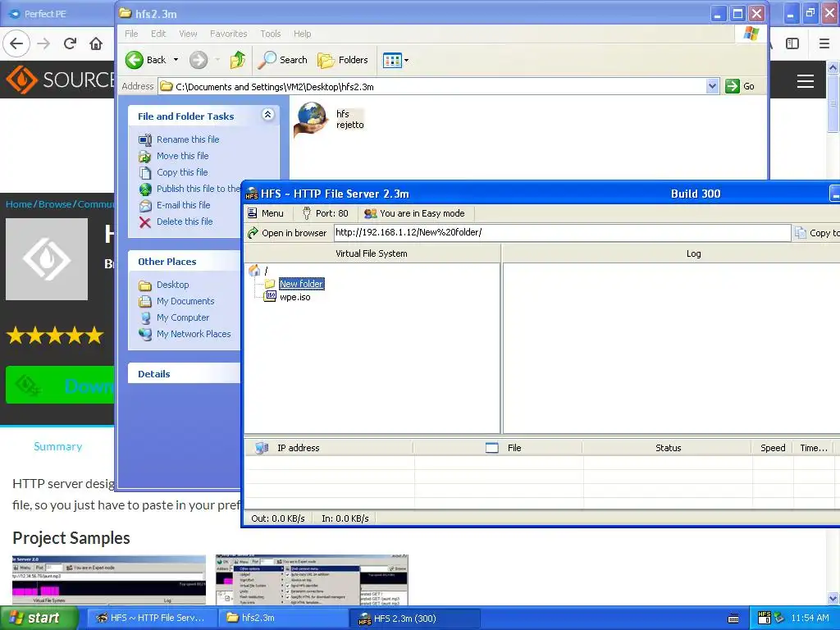Screen dimensions: 840x630
Task: Click the HFS URL address field
Action: tap(562, 232)
